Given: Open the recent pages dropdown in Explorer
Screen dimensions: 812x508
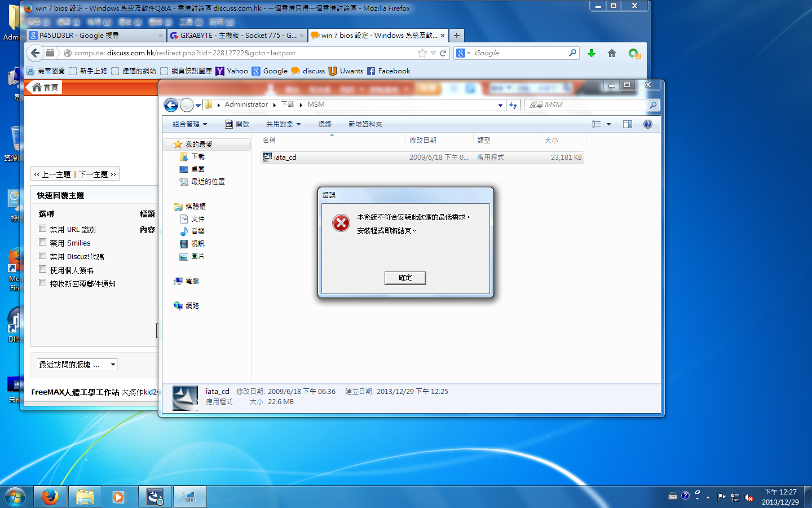Looking at the screenshot, I should (x=198, y=105).
